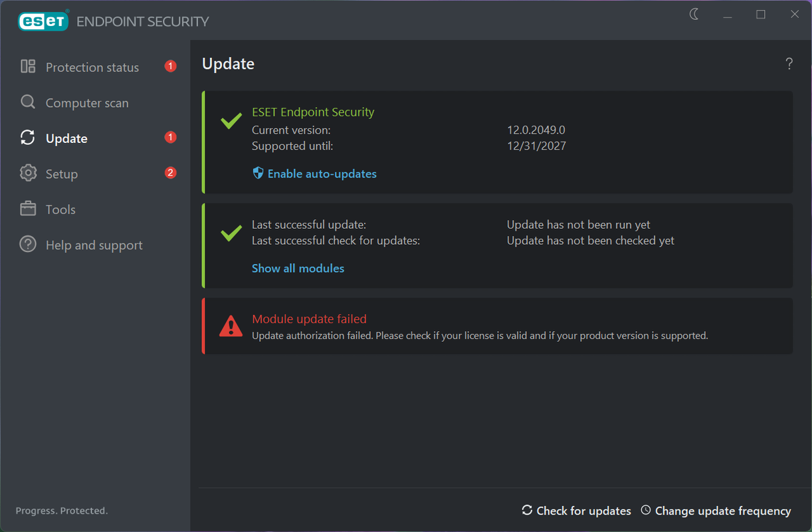Open help question mark icon
This screenshot has height=532, width=812.
[x=789, y=64]
